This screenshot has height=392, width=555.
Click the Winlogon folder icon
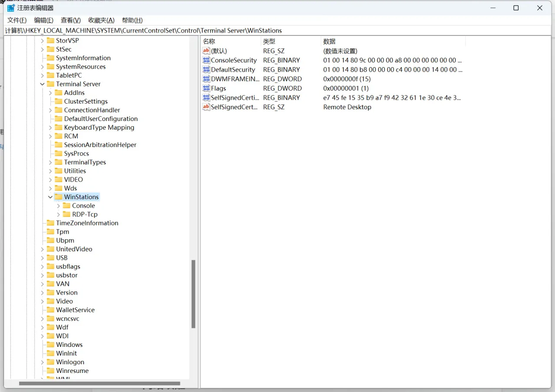point(50,362)
